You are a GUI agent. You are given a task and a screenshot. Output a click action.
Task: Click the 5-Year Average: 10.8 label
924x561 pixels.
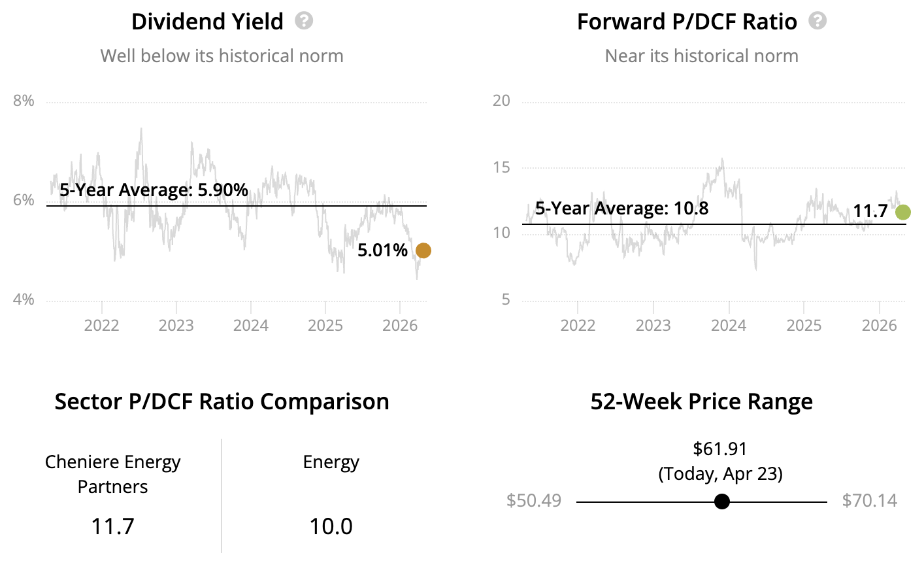point(621,209)
